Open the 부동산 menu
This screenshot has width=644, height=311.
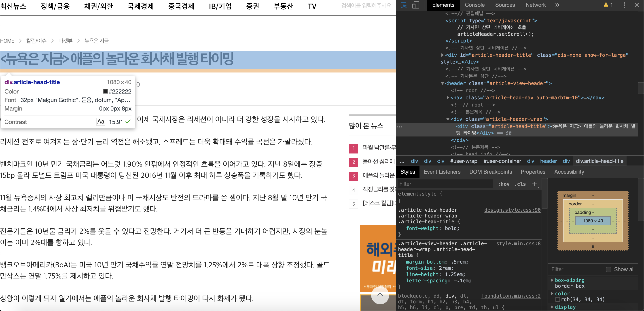pyautogui.click(x=283, y=6)
